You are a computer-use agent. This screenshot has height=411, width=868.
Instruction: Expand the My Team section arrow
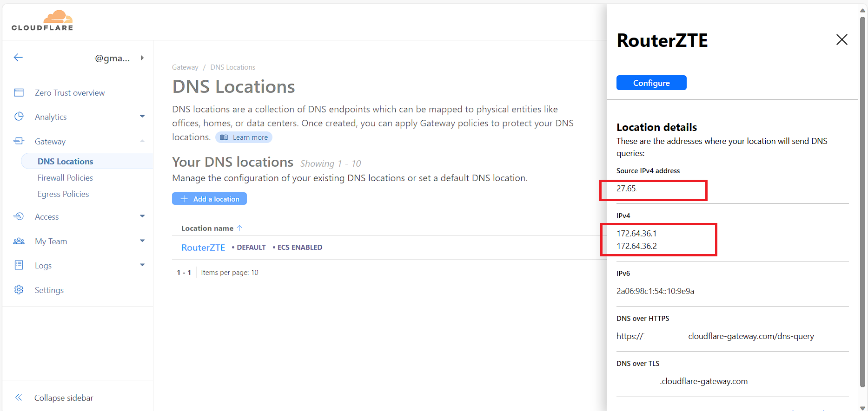[x=142, y=241]
